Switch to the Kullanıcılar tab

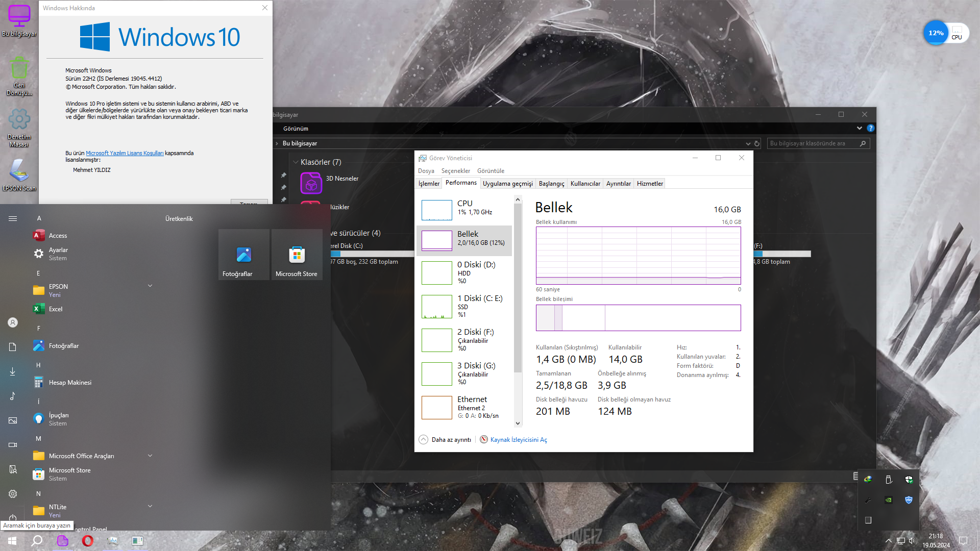point(585,184)
